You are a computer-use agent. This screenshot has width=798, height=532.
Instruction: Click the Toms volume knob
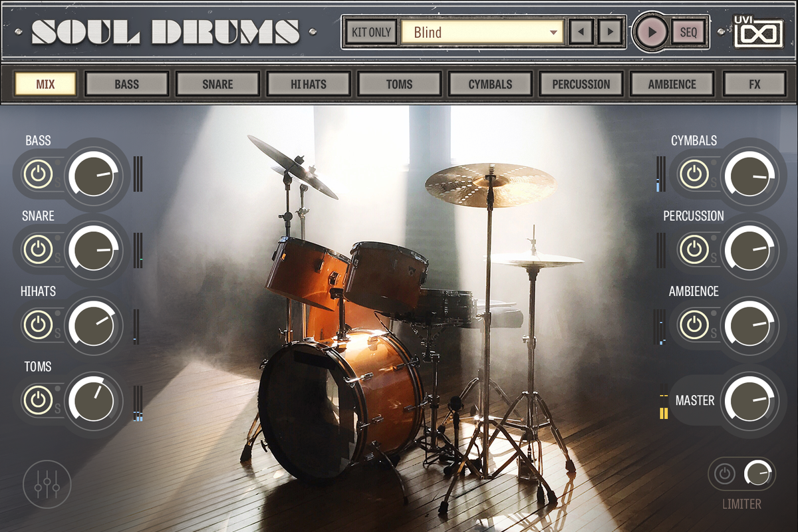pyautogui.click(x=94, y=401)
